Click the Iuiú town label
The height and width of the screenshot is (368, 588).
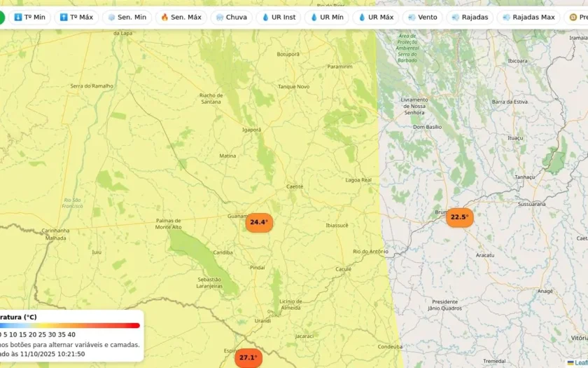click(x=97, y=252)
